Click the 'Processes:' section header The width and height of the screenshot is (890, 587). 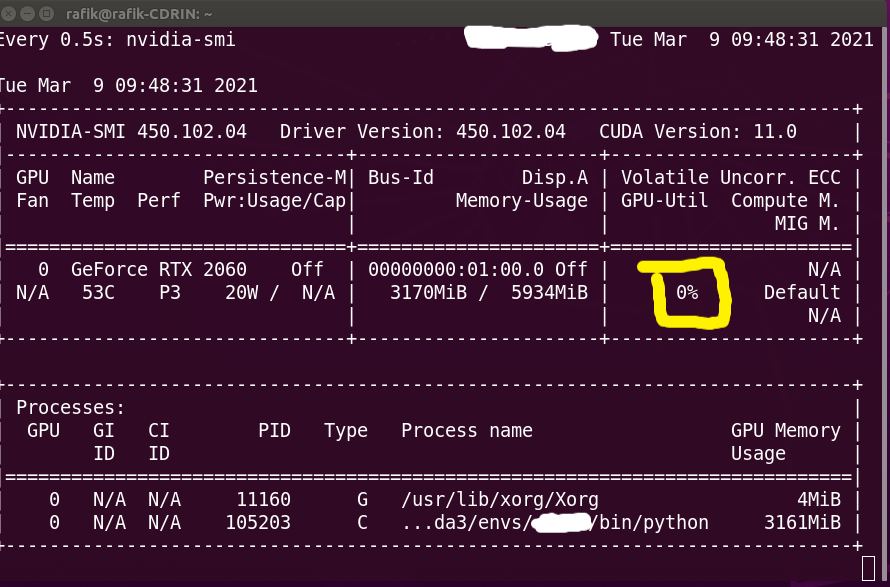click(x=70, y=408)
